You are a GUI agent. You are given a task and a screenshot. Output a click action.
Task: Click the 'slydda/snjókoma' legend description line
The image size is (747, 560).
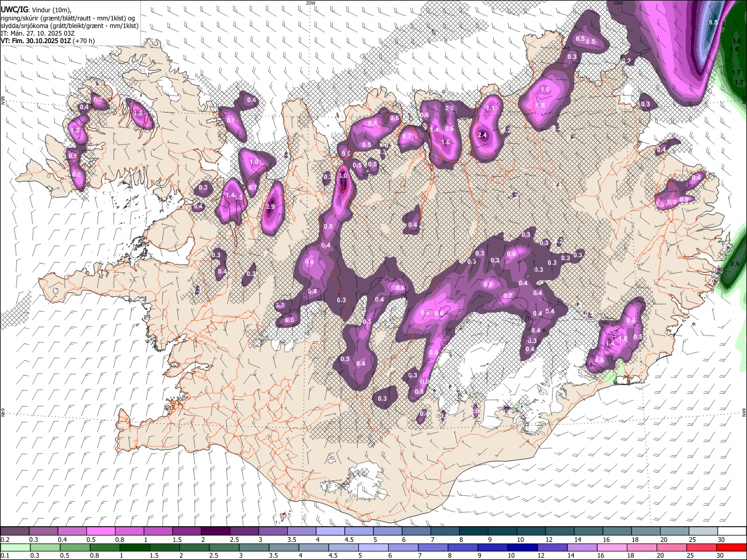pyautogui.click(x=69, y=26)
